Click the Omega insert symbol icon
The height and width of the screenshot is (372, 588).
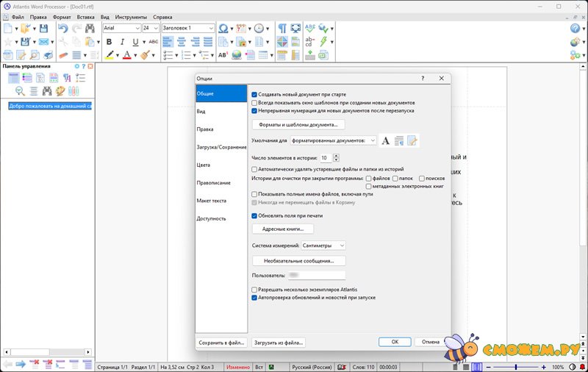coord(223,29)
